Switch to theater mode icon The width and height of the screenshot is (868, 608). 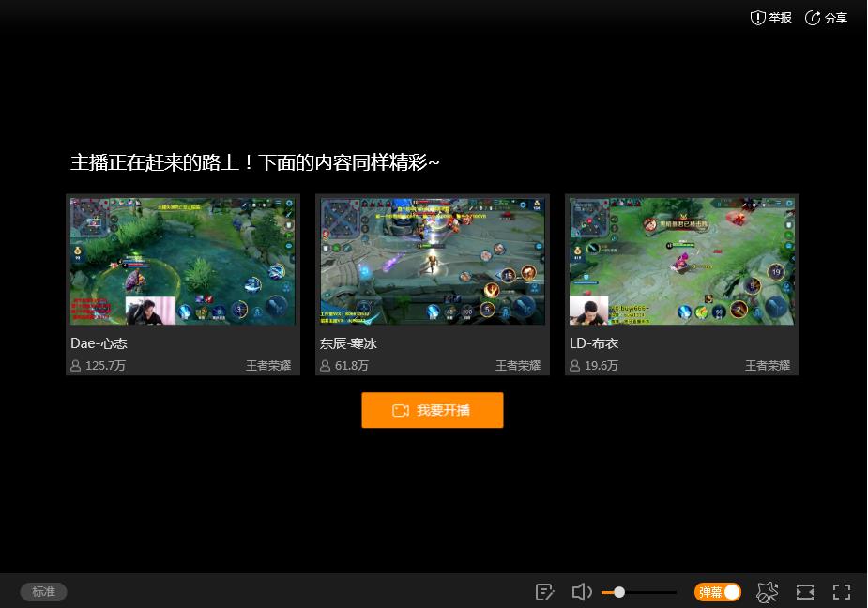pos(805,591)
